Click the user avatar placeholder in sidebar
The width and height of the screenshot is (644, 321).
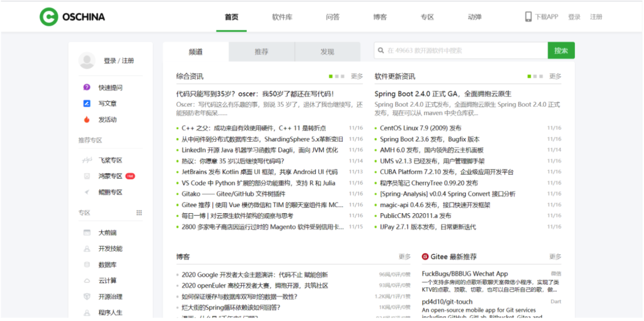86,61
